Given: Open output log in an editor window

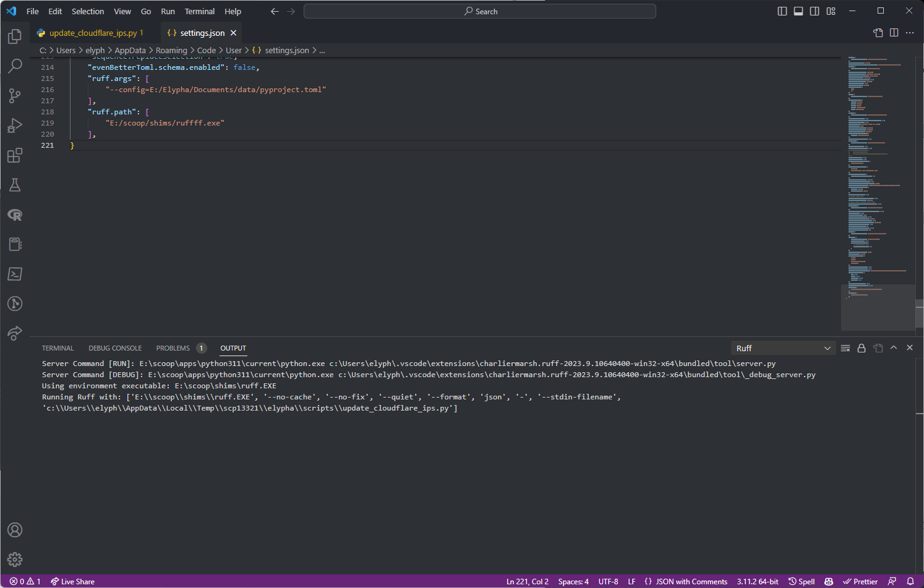Looking at the screenshot, I should coord(878,347).
